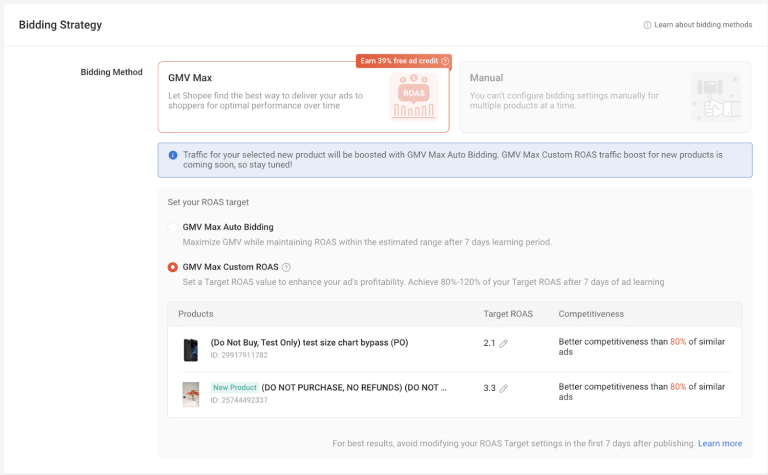Click the question mark on free ad credit badge
Screen dimensions: 768x475
click(x=445, y=61)
